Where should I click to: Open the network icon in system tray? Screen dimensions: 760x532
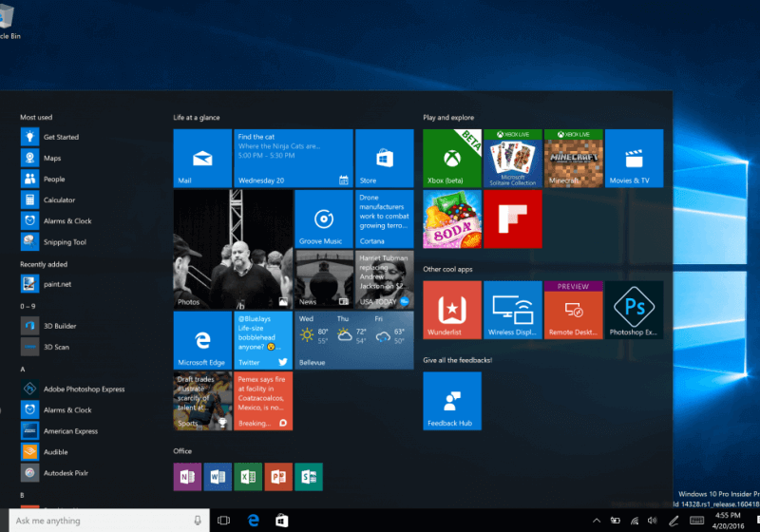[x=635, y=521]
